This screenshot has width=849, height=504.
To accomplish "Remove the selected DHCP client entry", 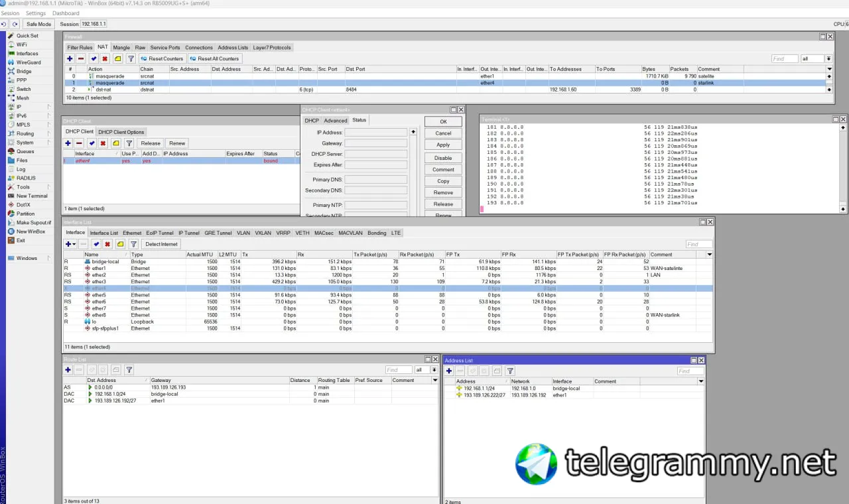I will [x=79, y=143].
